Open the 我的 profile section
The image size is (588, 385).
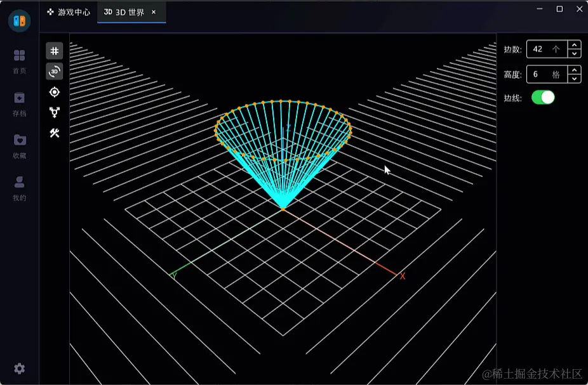pyautogui.click(x=20, y=189)
